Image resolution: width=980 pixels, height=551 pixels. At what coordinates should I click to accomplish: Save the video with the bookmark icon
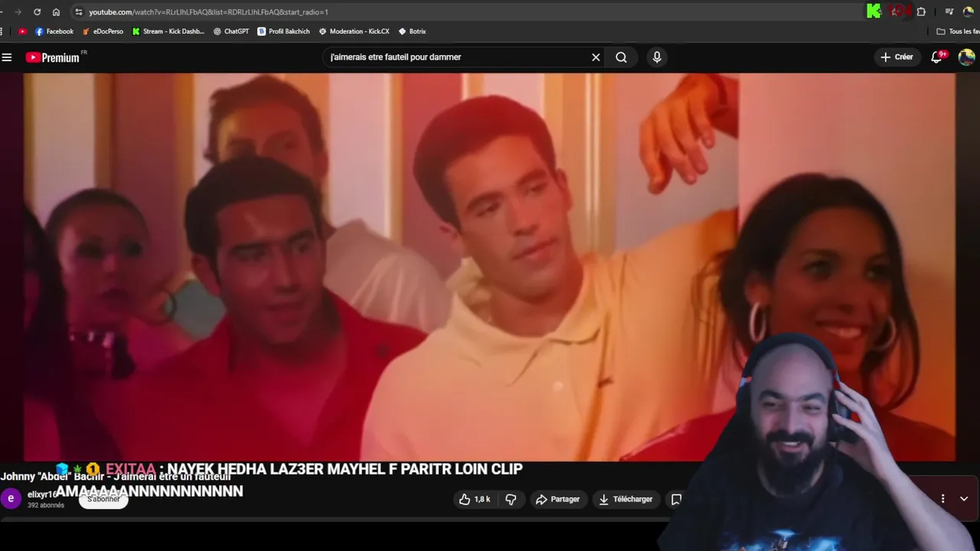676,499
